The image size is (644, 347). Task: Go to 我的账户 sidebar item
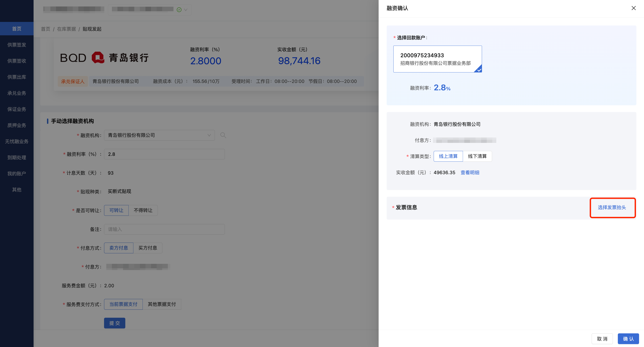pos(17,173)
